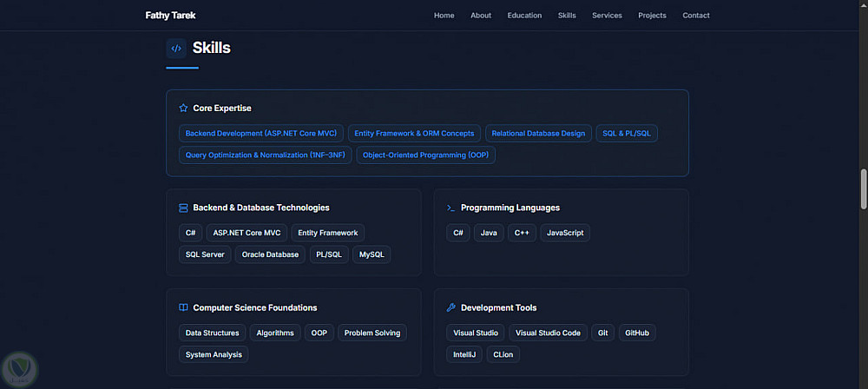This screenshot has width=868, height=389.
Task: Jump to Projects via the navbar
Action: point(652,16)
